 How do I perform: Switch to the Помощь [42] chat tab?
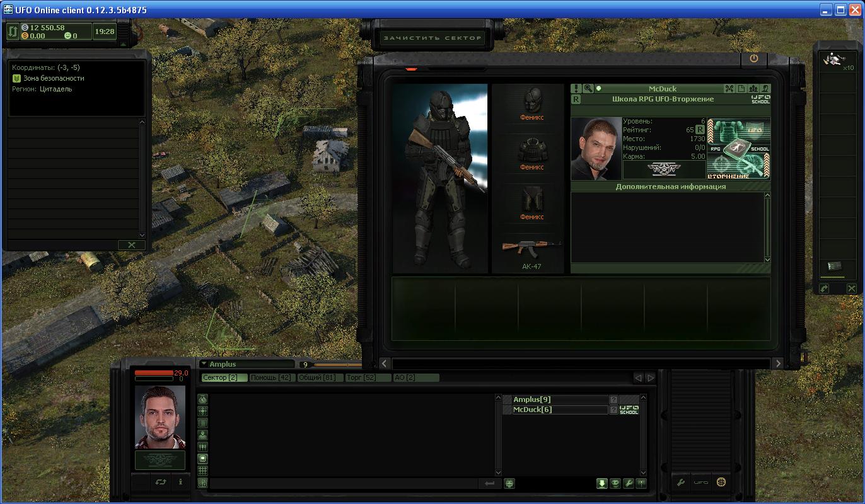point(271,377)
